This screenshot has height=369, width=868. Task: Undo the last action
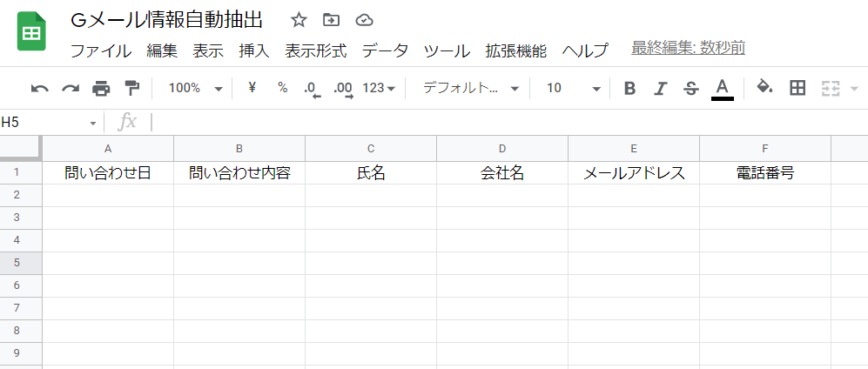pos(39,88)
